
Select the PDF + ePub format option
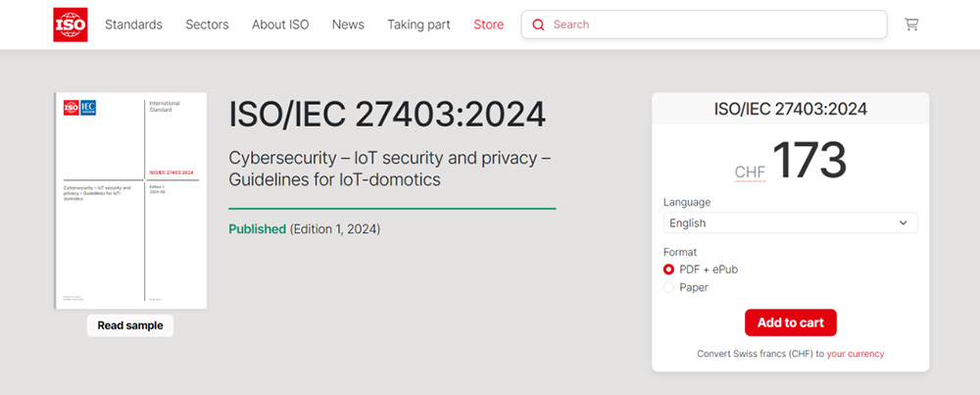tap(669, 270)
